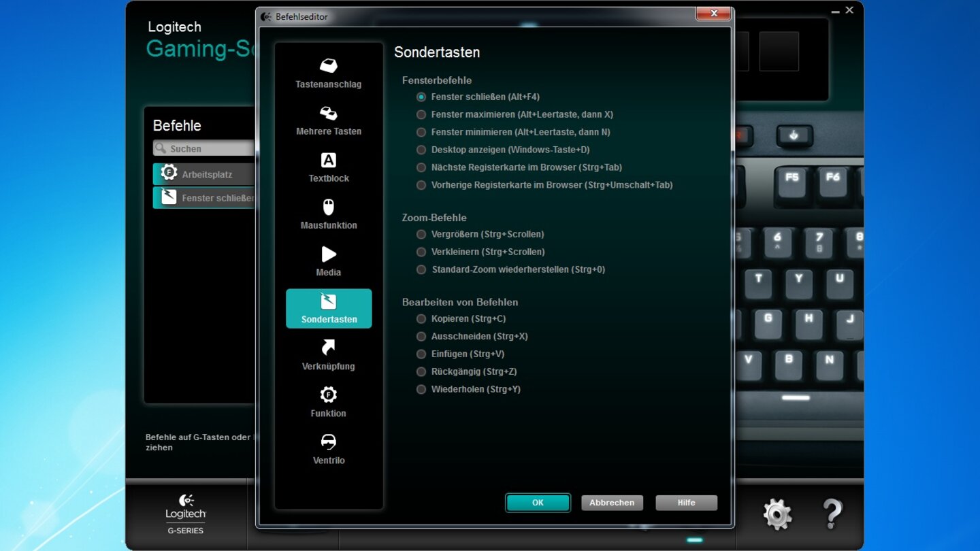The width and height of the screenshot is (980, 551).
Task: Click the Logitech G-Series logo
Action: [x=186, y=514]
